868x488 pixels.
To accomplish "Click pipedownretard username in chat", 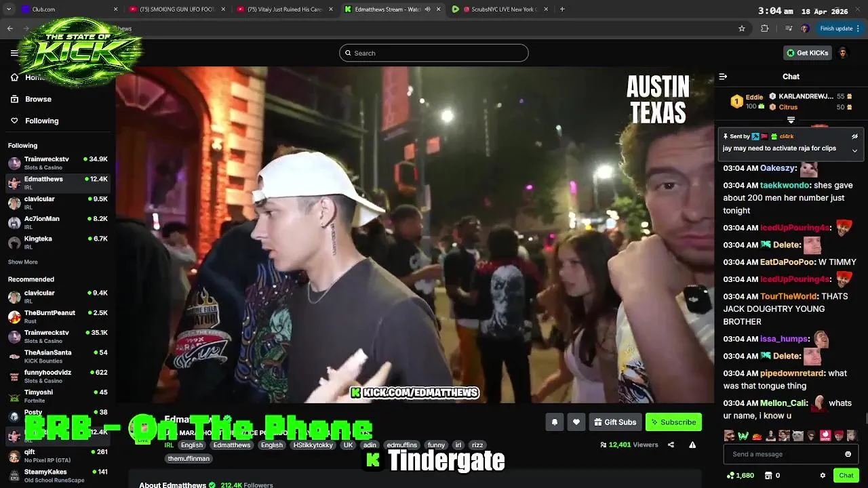I will tap(792, 373).
